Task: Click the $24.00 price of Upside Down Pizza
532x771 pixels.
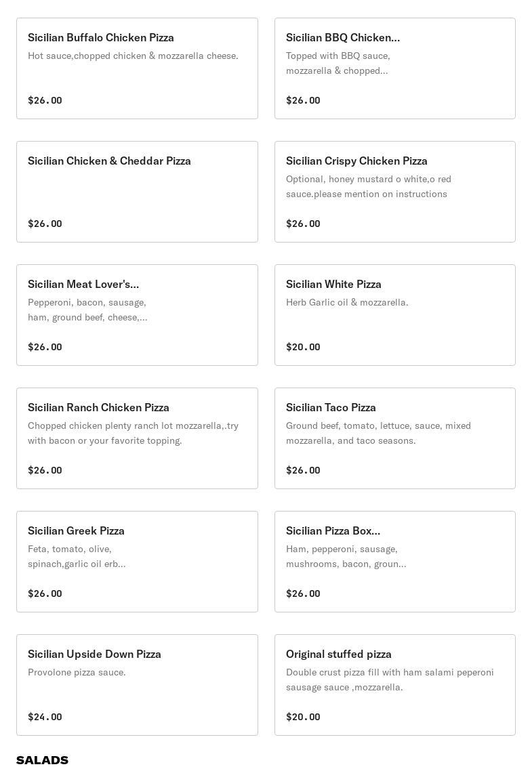Action: pyautogui.click(x=45, y=717)
